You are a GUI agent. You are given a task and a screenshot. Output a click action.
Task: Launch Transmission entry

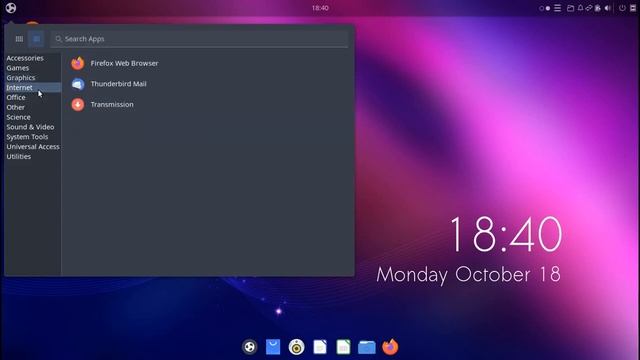pyautogui.click(x=208, y=104)
